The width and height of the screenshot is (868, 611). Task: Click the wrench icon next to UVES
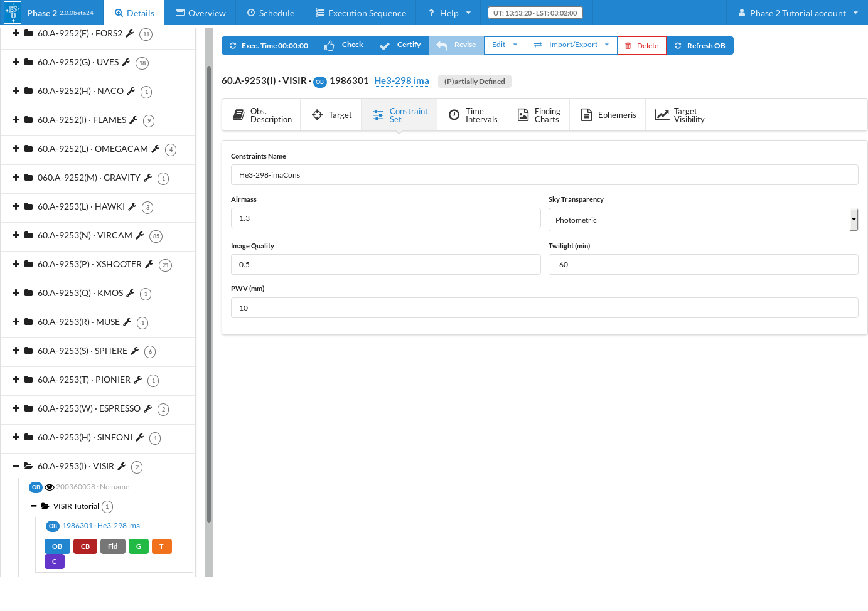pyautogui.click(x=126, y=62)
